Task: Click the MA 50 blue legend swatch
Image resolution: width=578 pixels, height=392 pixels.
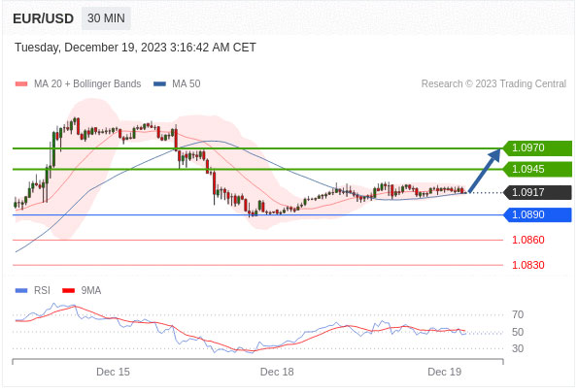Action: pos(159,83)
